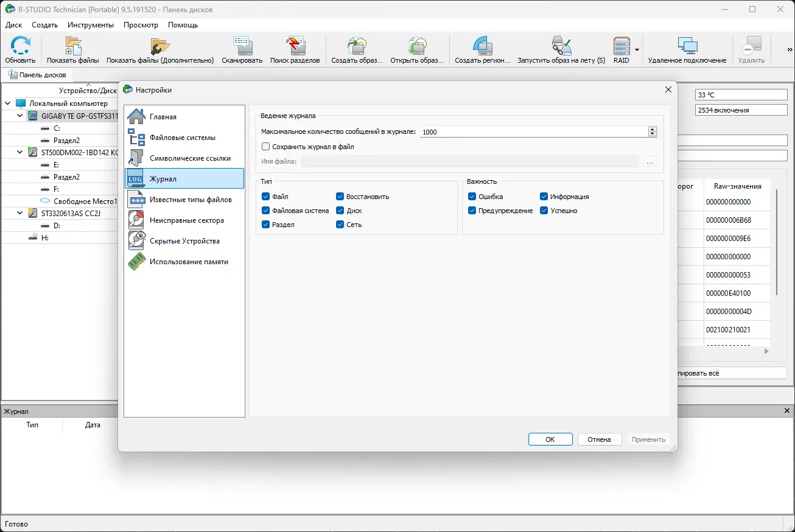Screen dimensions: 795x532
Task: Click the Применить button
Action: (x=649, y=439)
